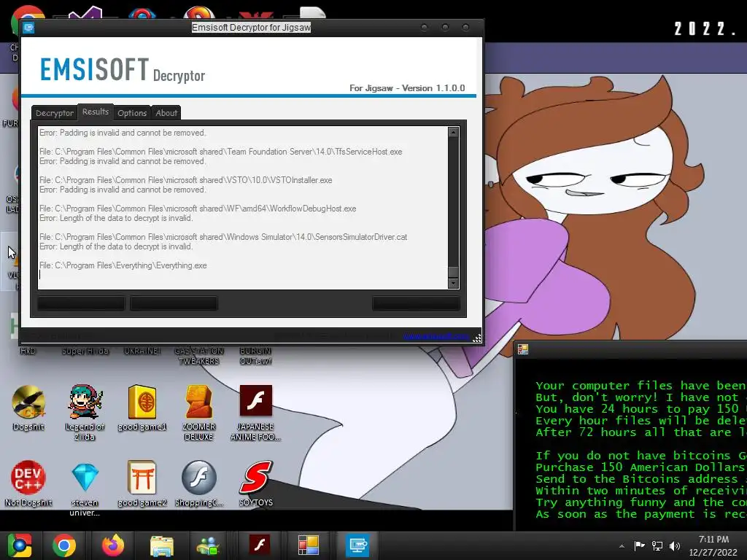Open the volume speaker tray icon

tap(674, 545)
